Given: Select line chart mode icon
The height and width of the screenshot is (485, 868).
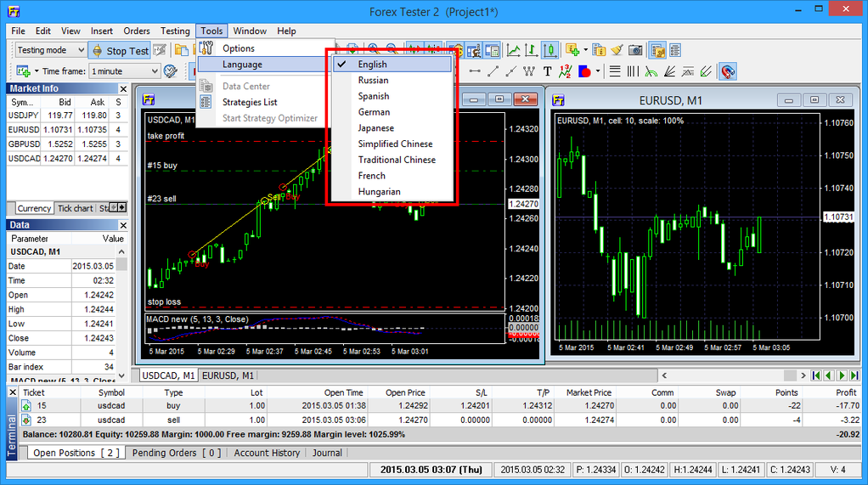Looking at the screenshot, I should coord(513,50).
